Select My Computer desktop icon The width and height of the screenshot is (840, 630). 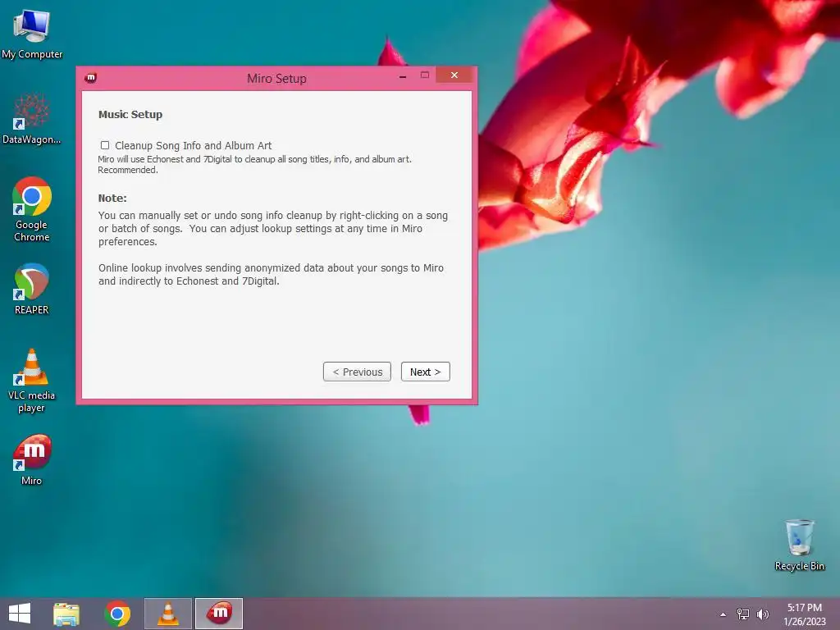[x=32, y=34]
